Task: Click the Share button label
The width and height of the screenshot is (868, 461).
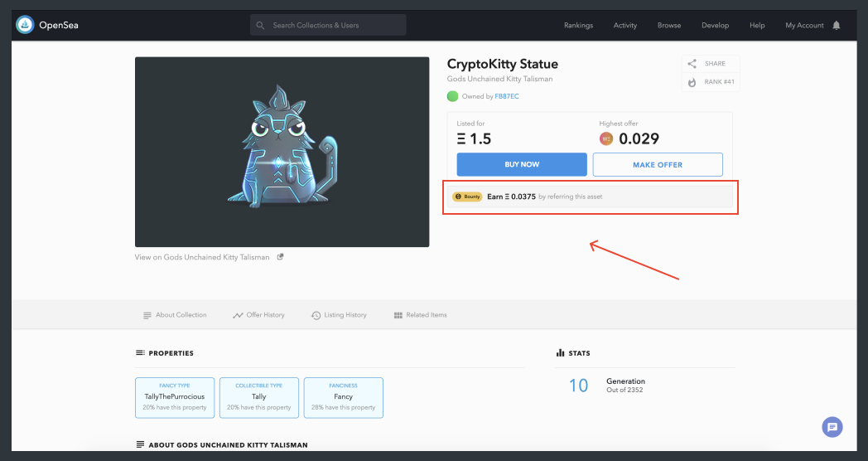Action: [715, 64]
